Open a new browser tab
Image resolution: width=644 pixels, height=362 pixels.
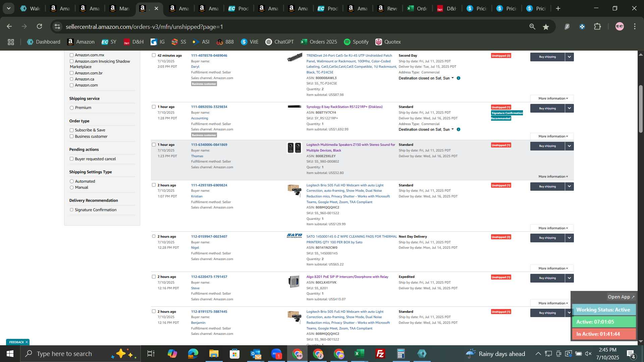point(558,8)
